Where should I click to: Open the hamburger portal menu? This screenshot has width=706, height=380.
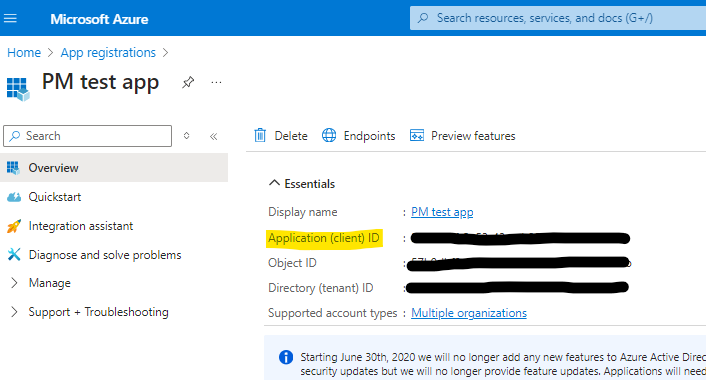point(10,18)
